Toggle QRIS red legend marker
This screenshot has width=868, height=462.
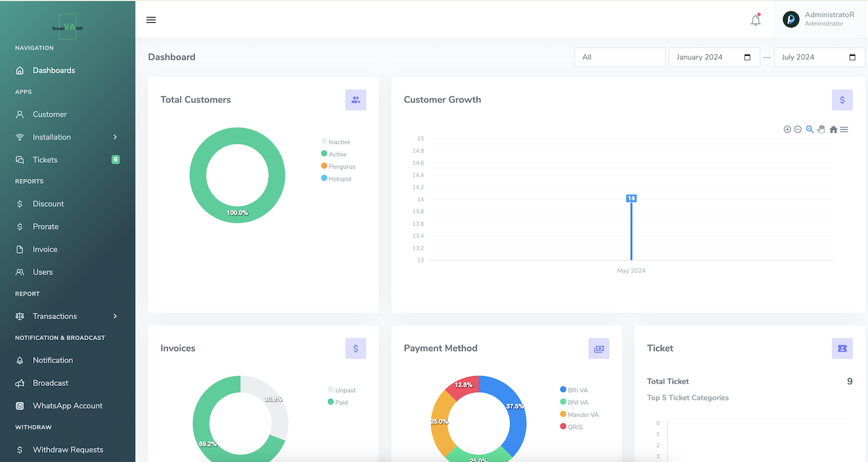[x=563, y=427]
